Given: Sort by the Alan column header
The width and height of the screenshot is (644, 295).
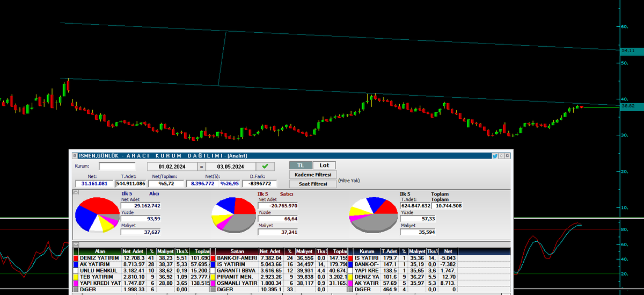Looking at the screenshot, I should (x=100, y=251).
